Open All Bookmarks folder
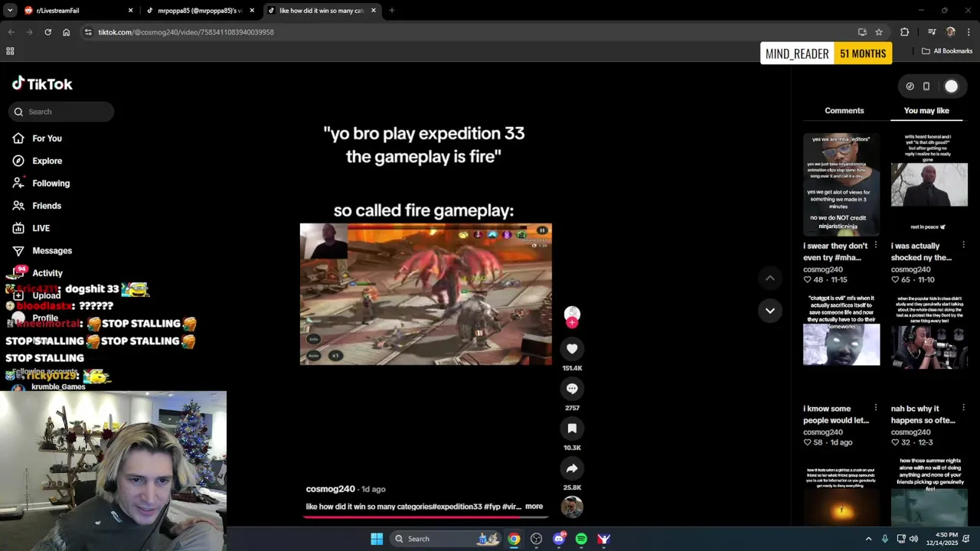Screen dimensions: 980x551 (947, 51)
